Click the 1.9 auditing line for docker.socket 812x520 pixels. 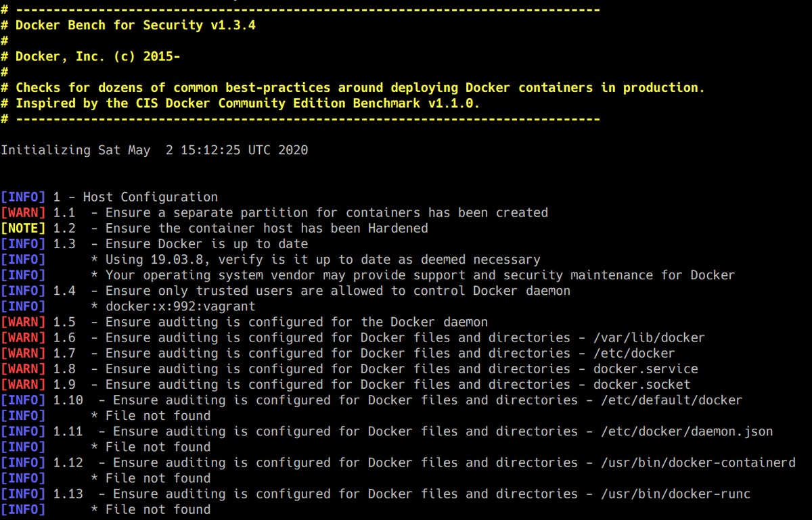tap(346, 384)
